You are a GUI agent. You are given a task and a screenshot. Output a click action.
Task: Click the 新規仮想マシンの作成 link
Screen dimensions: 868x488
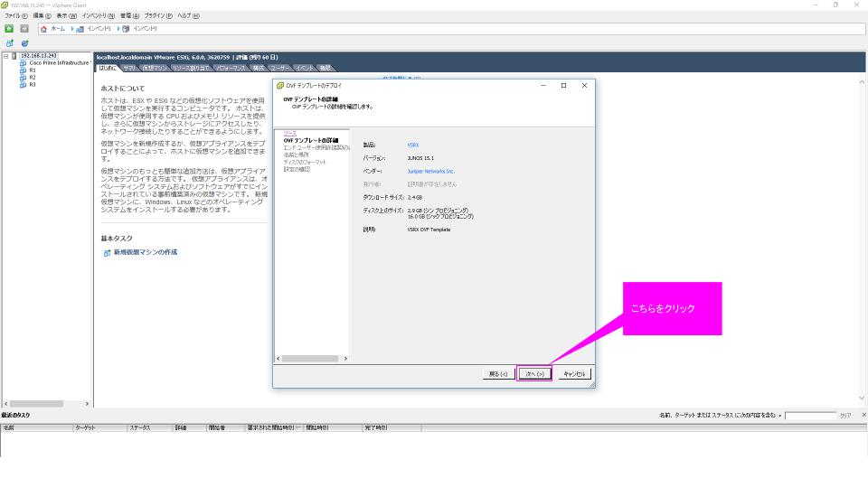[146, 252]
